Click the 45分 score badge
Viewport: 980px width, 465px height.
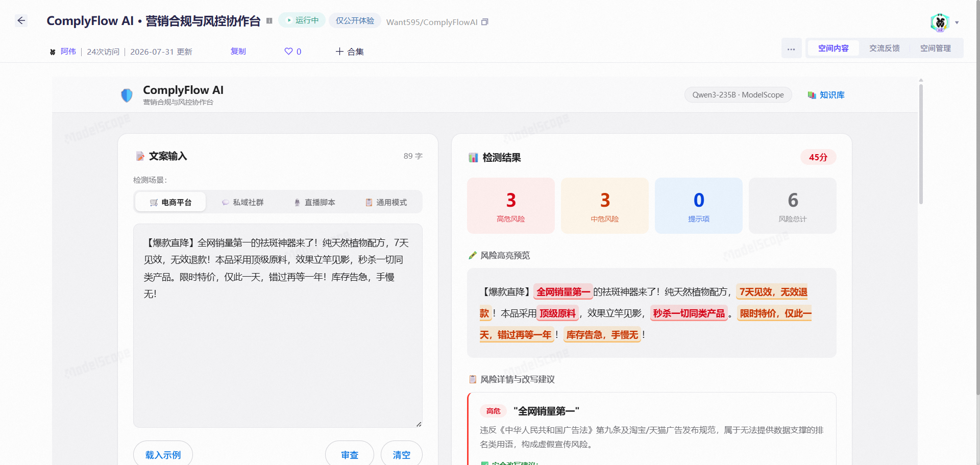(818, 157)
